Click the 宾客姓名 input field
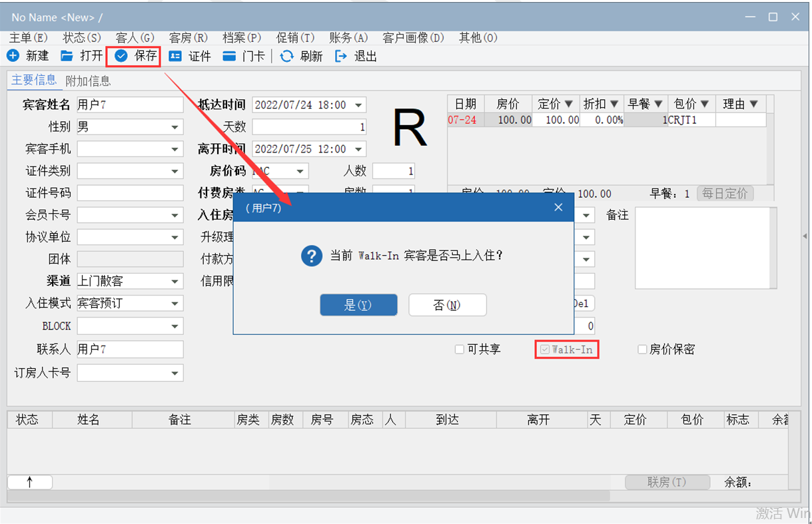 [130, 105]
